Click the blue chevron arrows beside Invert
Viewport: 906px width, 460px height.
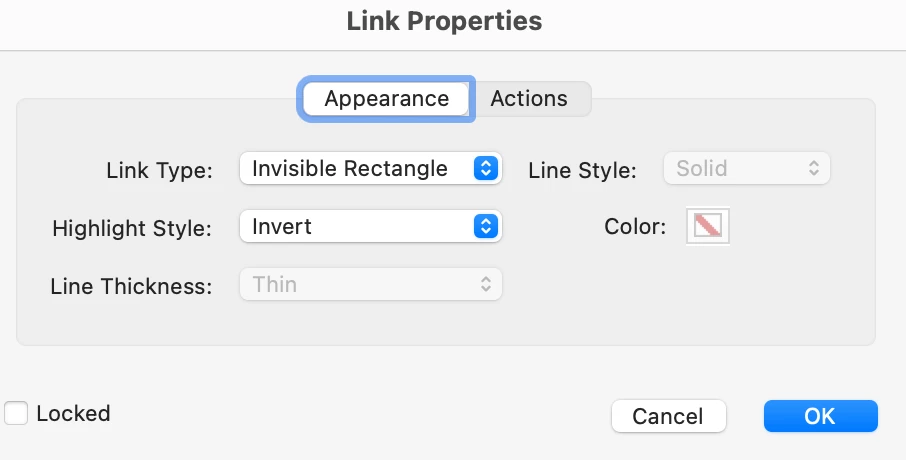point(485,227)
